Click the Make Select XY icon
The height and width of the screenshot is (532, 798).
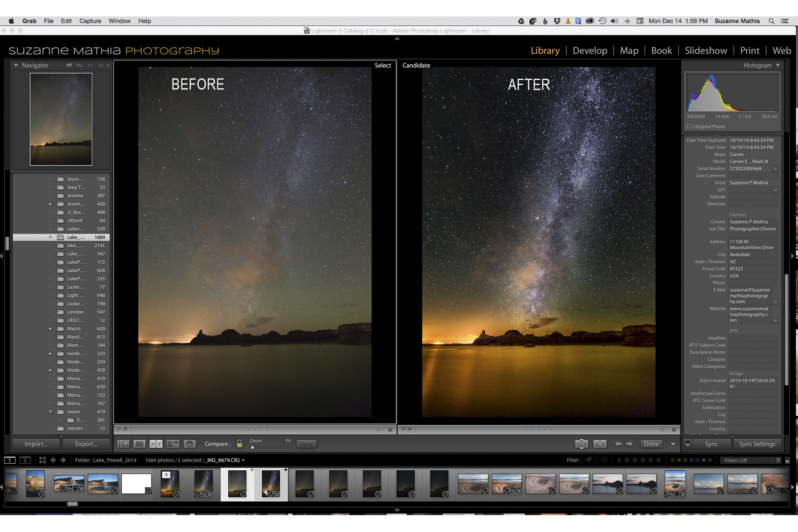[x=600, y=444]
